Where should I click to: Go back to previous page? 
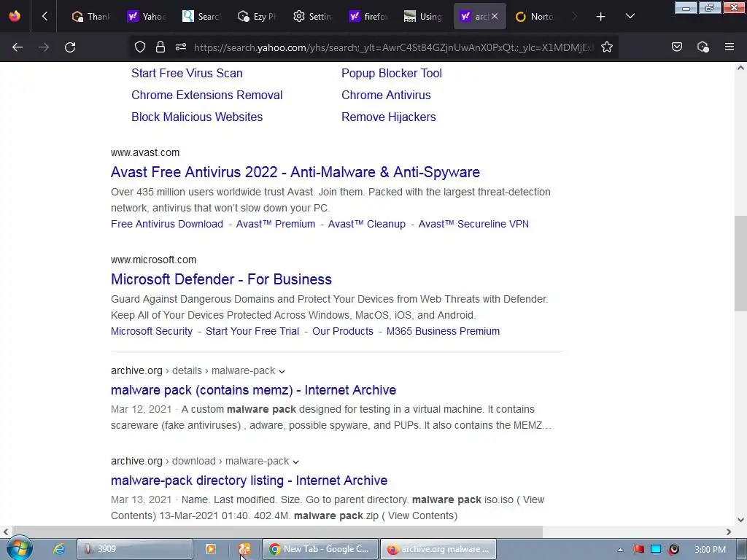tap(18, 47)
